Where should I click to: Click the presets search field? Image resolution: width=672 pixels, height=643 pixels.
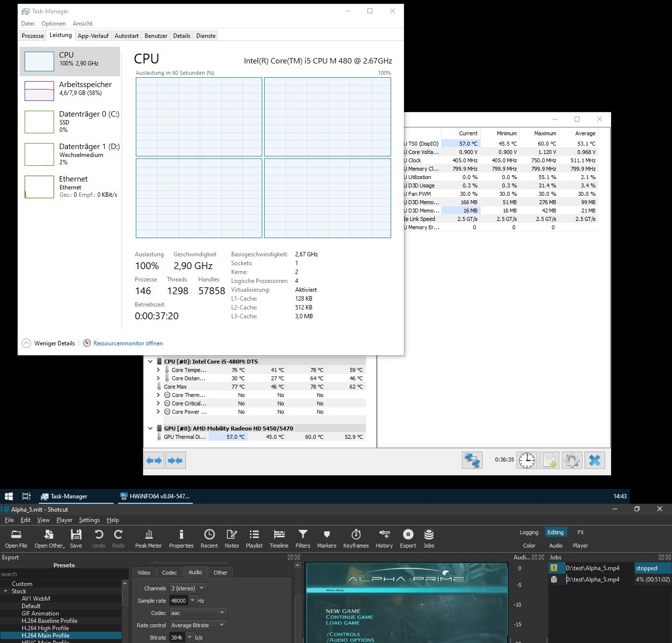coord(64,574)
